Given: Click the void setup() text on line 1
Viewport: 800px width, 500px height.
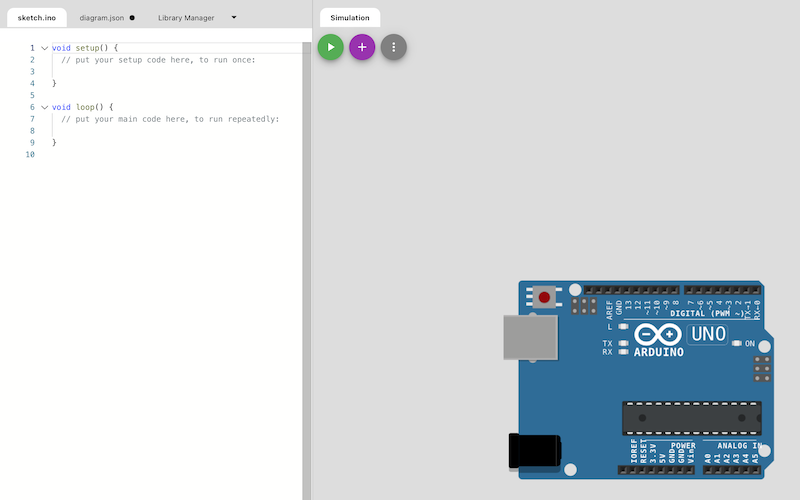Looking at the screenshot, I should [85, 48].
